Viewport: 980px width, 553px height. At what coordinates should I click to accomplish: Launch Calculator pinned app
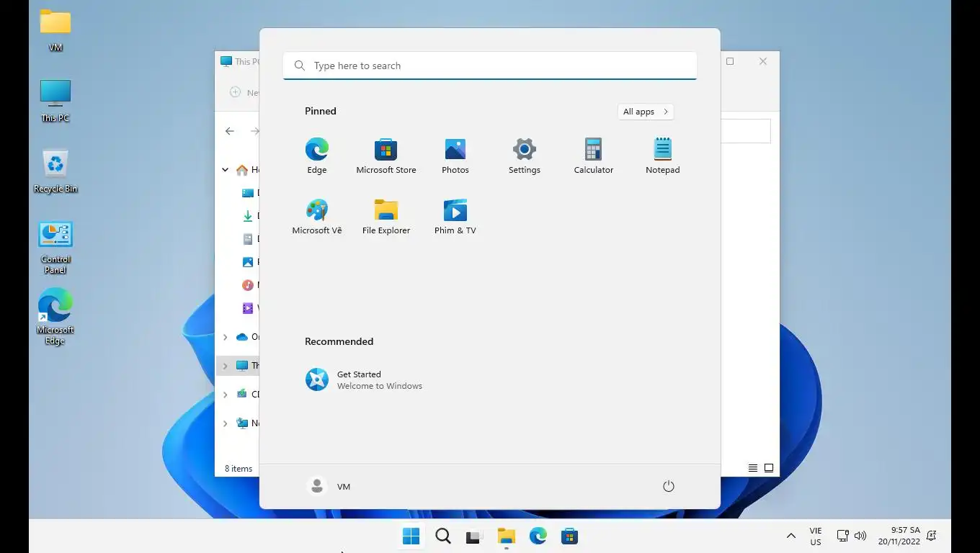(x=594, y=156)
